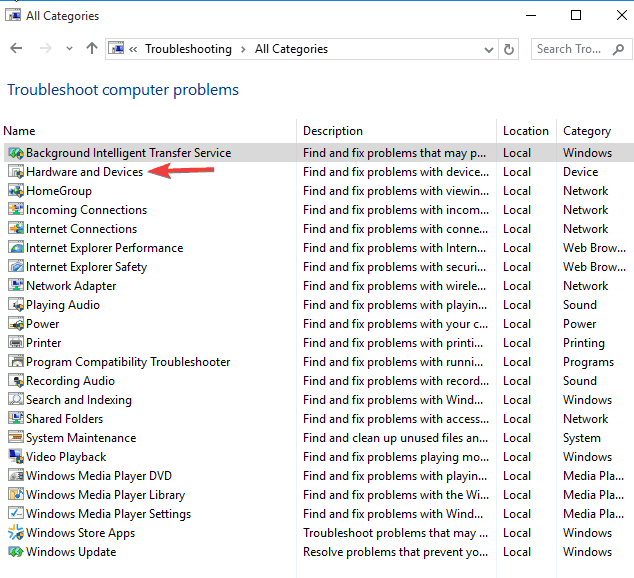The width and height of the screenshot is (634, 578).
Task: Click the Search and Indexing icon
Action: (16, 400)
